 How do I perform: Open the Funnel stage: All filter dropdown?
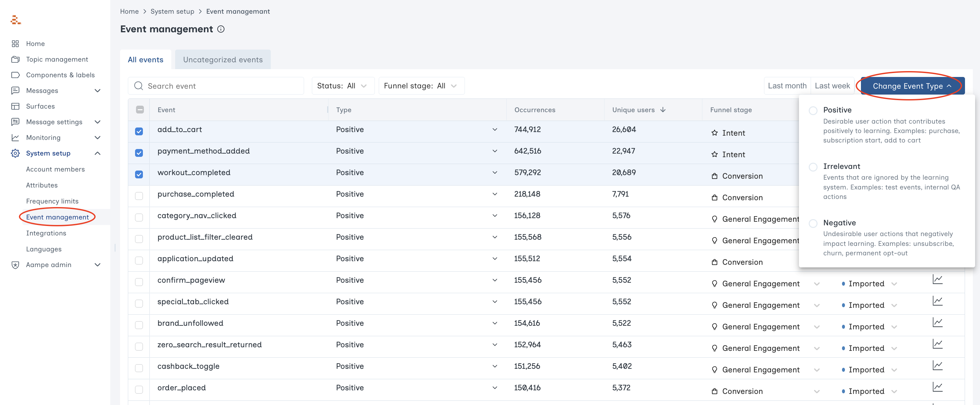click(x=421, y=86)
